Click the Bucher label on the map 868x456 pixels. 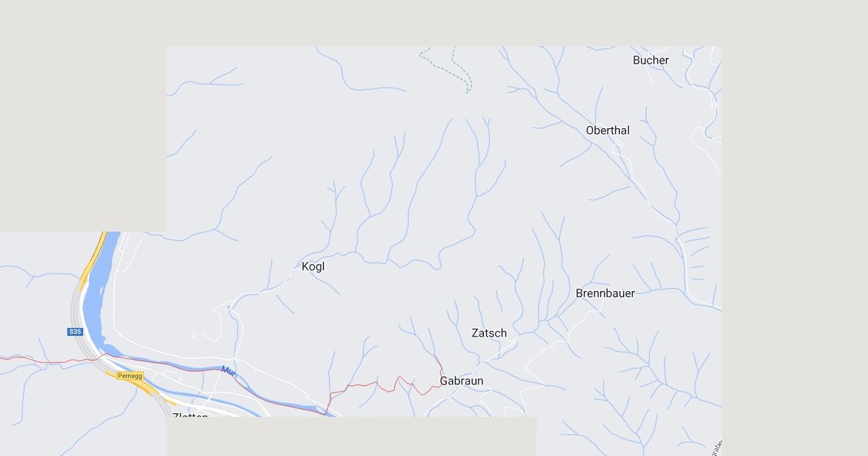tap(651, 60)
